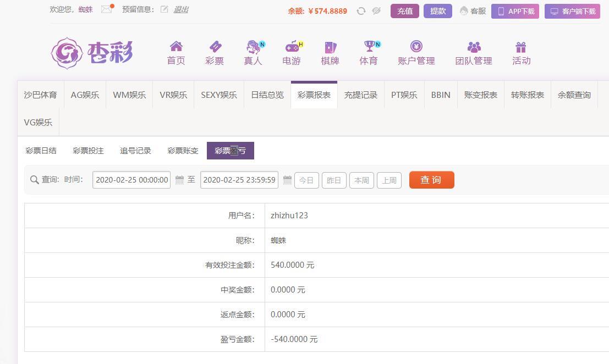
Task: Set range to 今日
Action: pyautogui.click(x=306, y=180)
